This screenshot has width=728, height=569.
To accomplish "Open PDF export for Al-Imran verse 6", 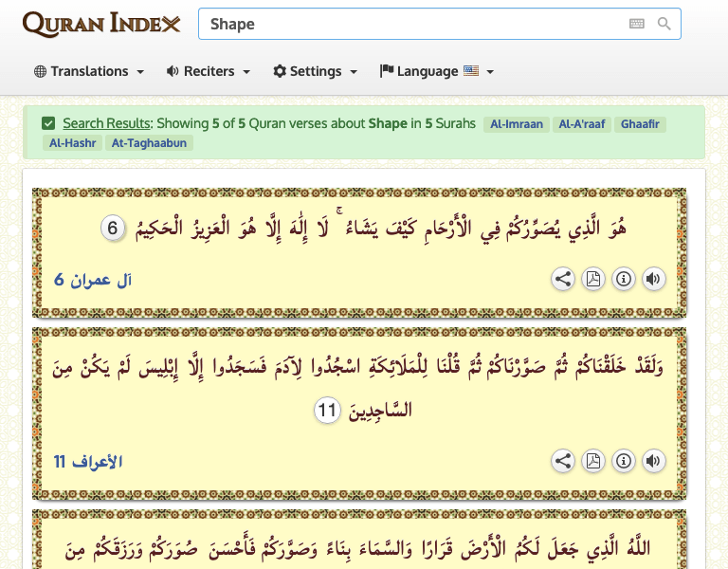I will [x=593, y=279].
